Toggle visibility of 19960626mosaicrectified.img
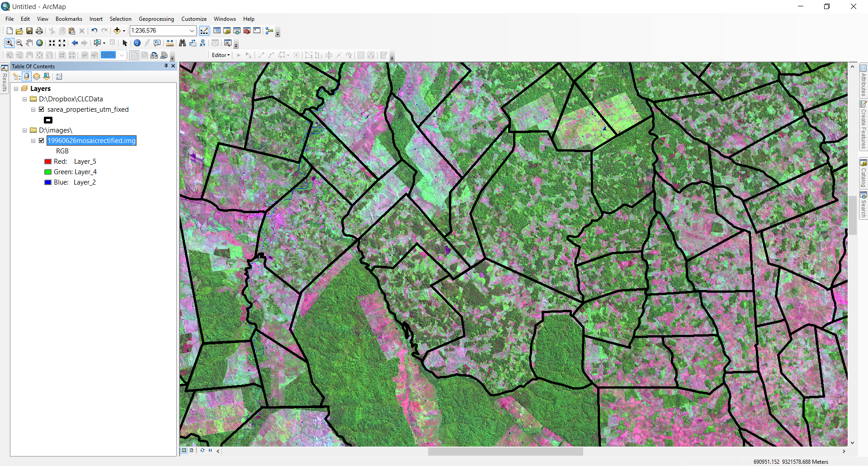The image size is (868, 466). [x=41, y=140]
